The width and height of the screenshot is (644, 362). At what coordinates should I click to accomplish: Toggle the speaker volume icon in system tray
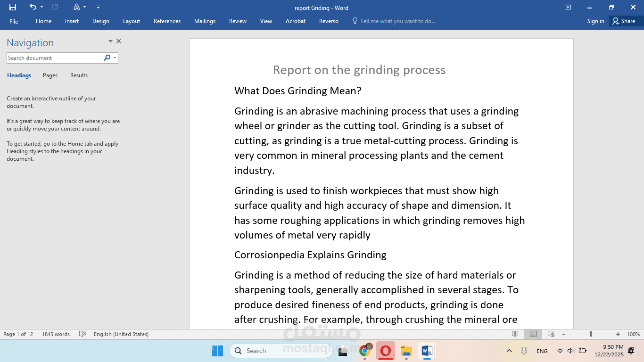[x=570, y=351]
